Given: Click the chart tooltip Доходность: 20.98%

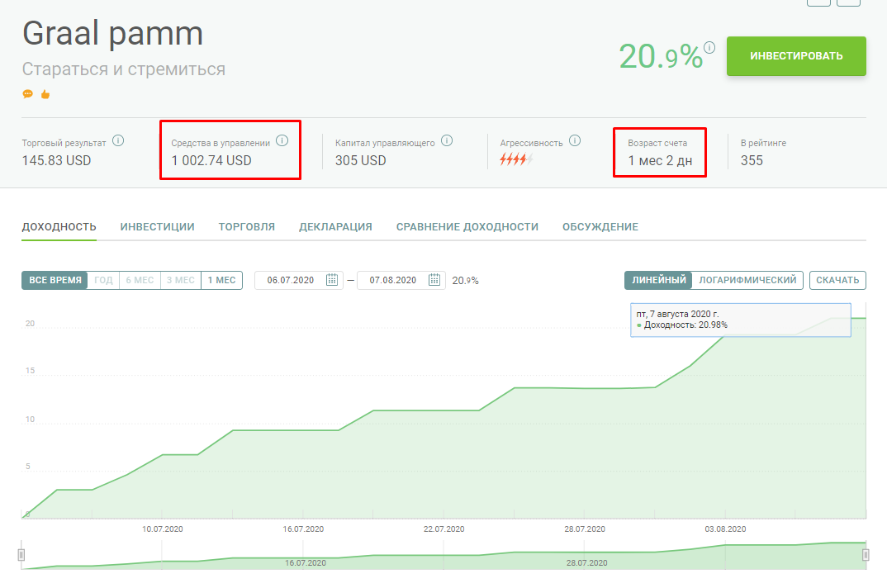Looking at the screenshot, I should click(x=741, y=320).
